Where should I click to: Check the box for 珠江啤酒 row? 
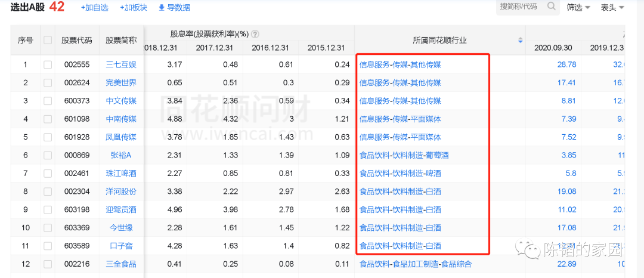[x=48, y=173]
